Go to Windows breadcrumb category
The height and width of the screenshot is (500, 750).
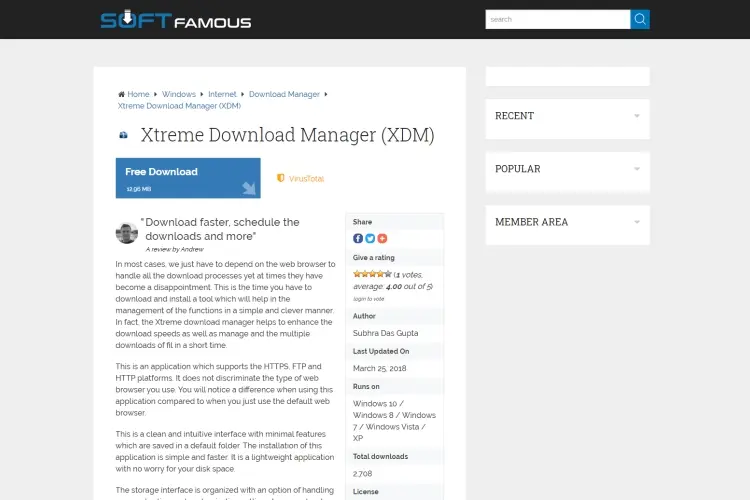click(x=179, y=94)
